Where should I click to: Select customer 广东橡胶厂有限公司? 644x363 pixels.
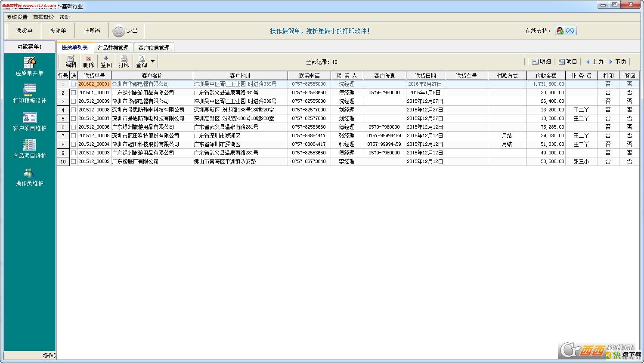tap(136, 162)
